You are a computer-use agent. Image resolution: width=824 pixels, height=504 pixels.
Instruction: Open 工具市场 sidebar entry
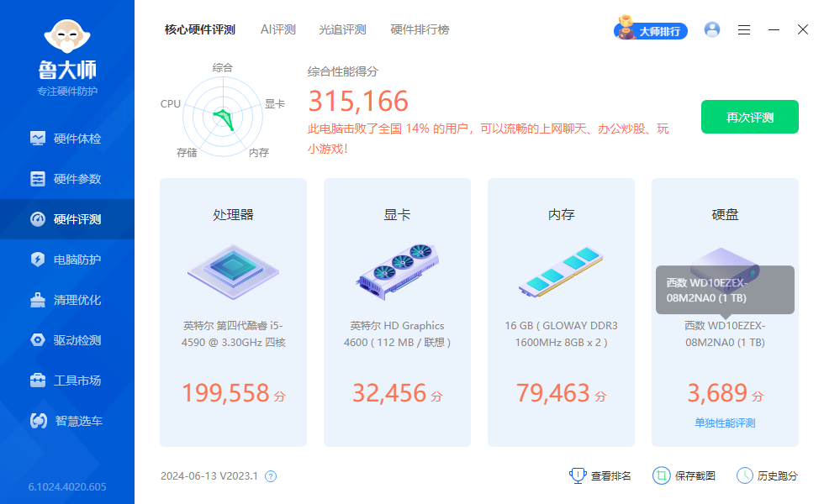(66, 381)
